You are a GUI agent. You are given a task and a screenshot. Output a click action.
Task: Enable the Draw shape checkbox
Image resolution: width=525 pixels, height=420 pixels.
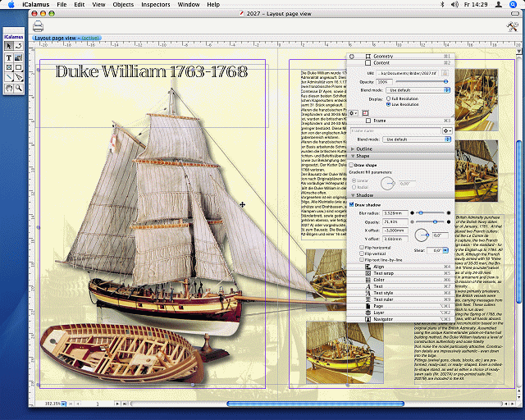click(x=353, y=165)
